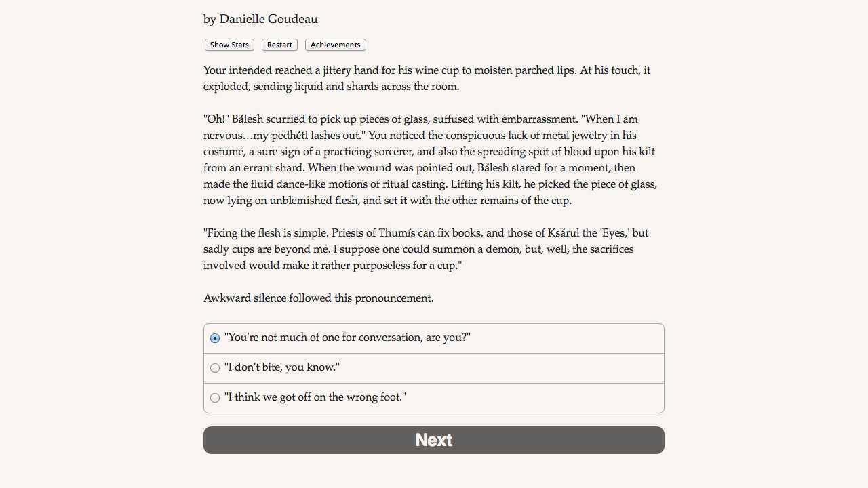Click the "Awkward silence followed" line
Viewport: 868px width, 488px height.
(319, 298)
